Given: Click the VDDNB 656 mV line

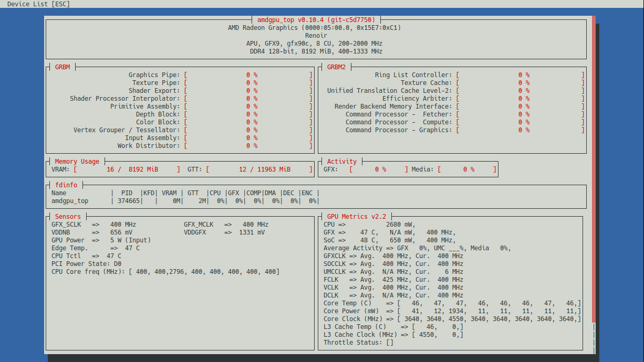Looking at the screenshot, I should 92,232.
